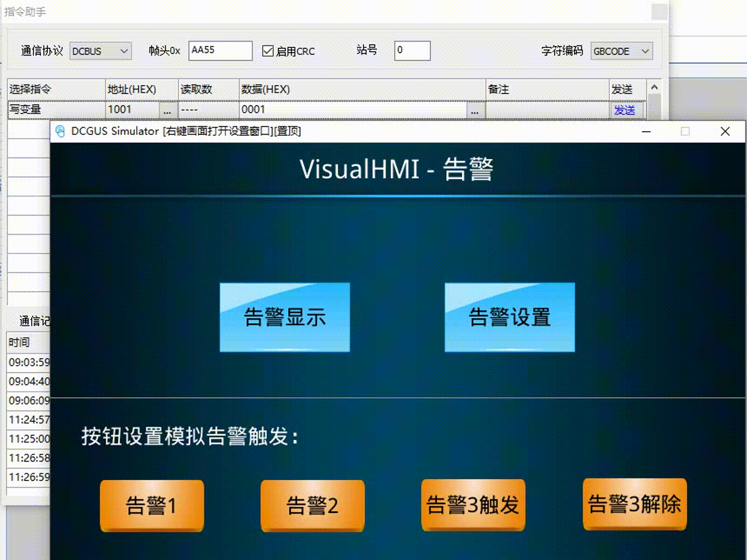Minimize the DCGUS Simulator window
The width and height of the screenshot is (747, 560).
coord(646,131)
